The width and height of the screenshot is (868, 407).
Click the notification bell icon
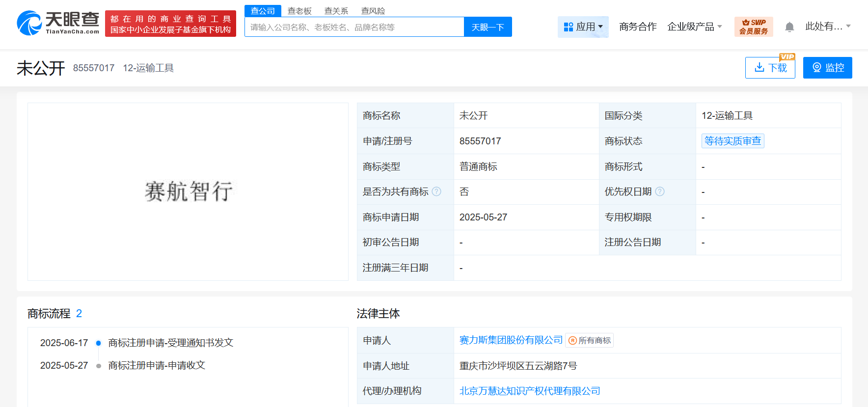coord(789,27)
